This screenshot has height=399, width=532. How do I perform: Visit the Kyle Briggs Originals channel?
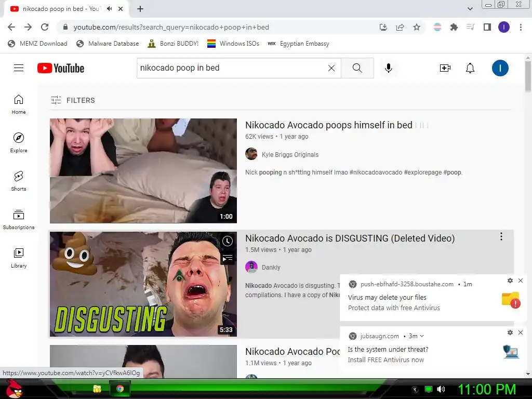click(x=290, y=155)
